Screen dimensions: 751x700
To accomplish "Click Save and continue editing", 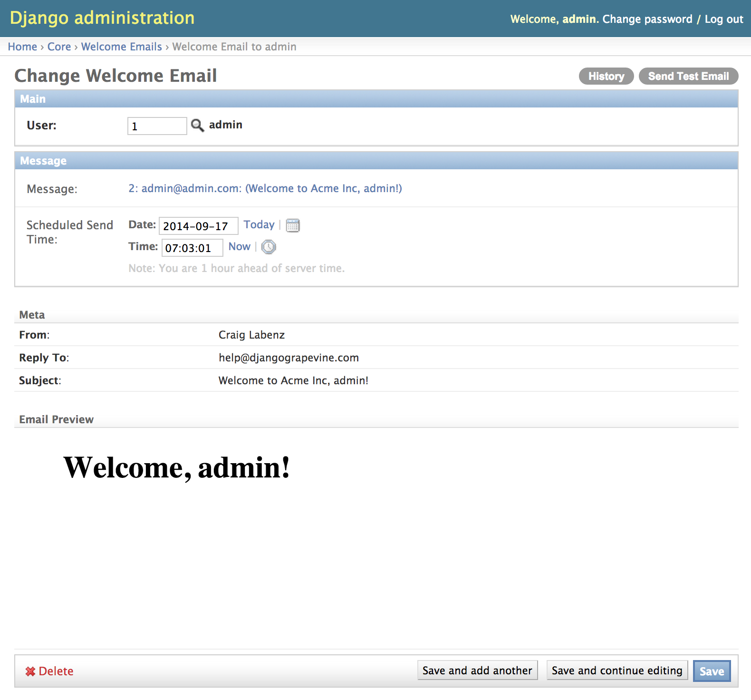I will tap(617, 670).
